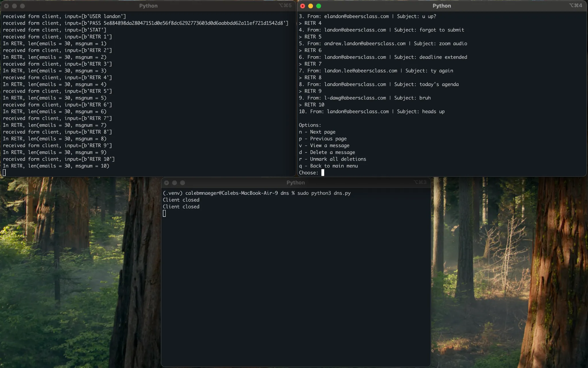Click the 'n - Next page' option line
588x368 pixels.
point(317,132)
